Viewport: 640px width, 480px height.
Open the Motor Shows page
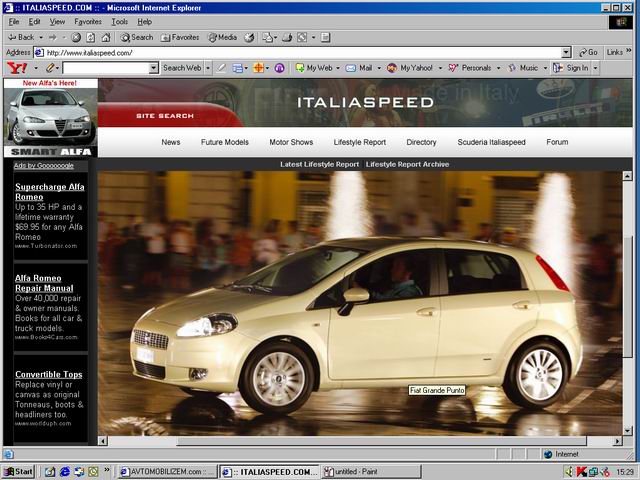[x=291, y=142]
